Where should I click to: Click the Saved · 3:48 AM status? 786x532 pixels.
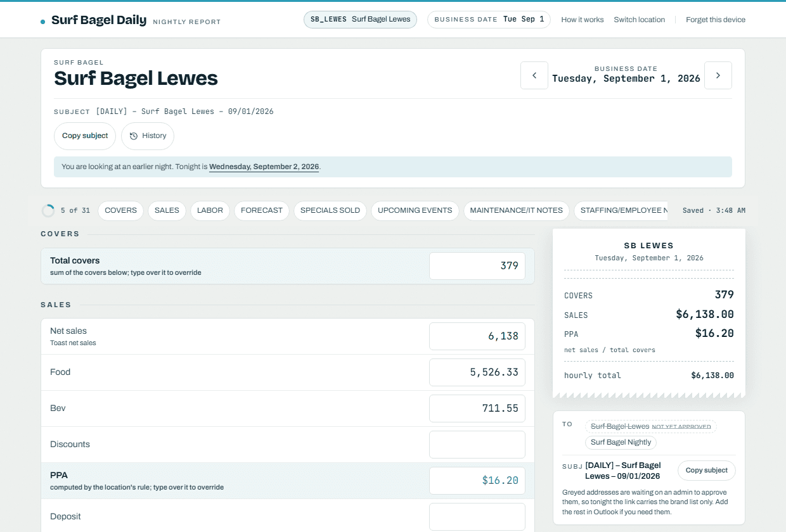pyautogui.click(x=714, y=211)
